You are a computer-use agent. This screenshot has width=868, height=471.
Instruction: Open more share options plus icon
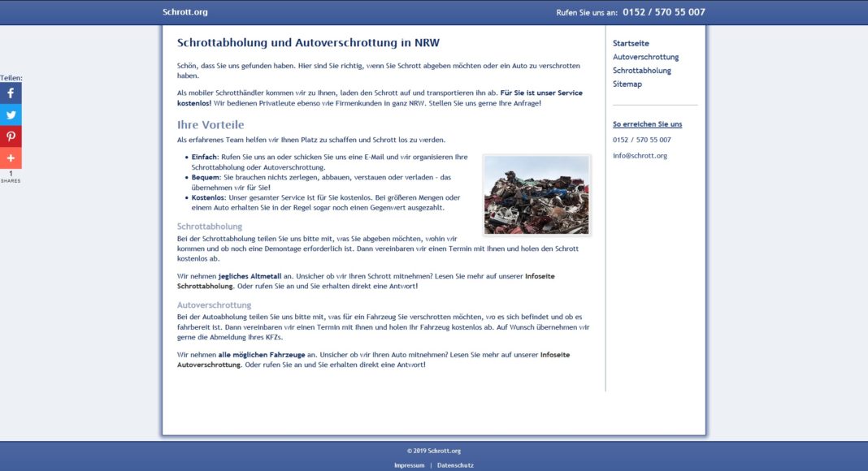11,158
